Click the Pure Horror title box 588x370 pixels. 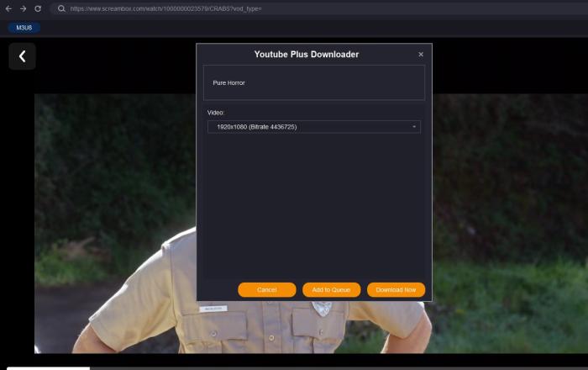point(314,82)
